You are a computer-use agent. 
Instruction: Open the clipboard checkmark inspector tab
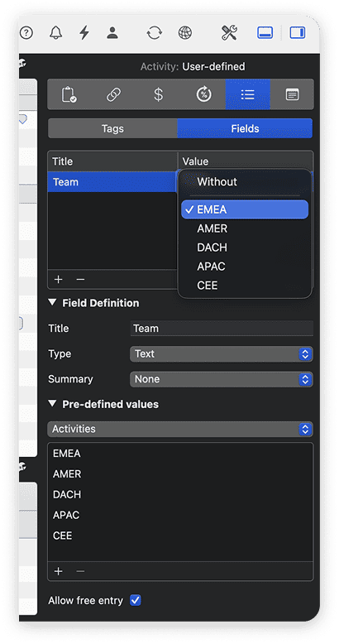[x=69, y=94]
